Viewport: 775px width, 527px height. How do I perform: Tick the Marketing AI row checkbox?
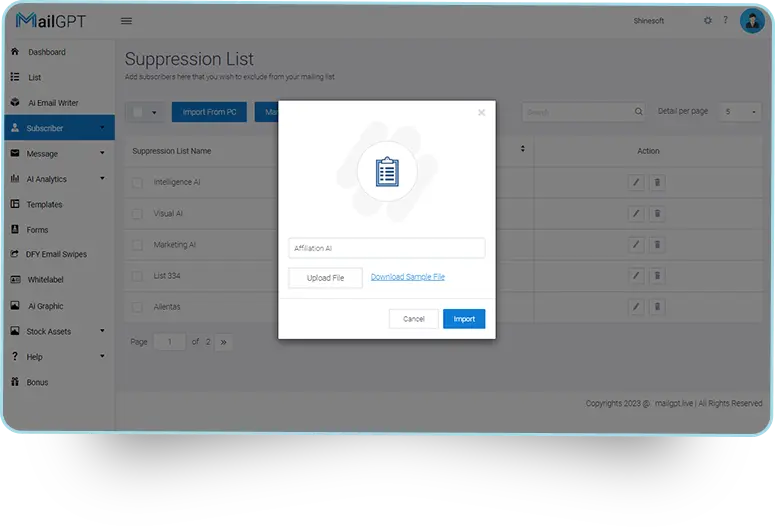pos(137,245)
